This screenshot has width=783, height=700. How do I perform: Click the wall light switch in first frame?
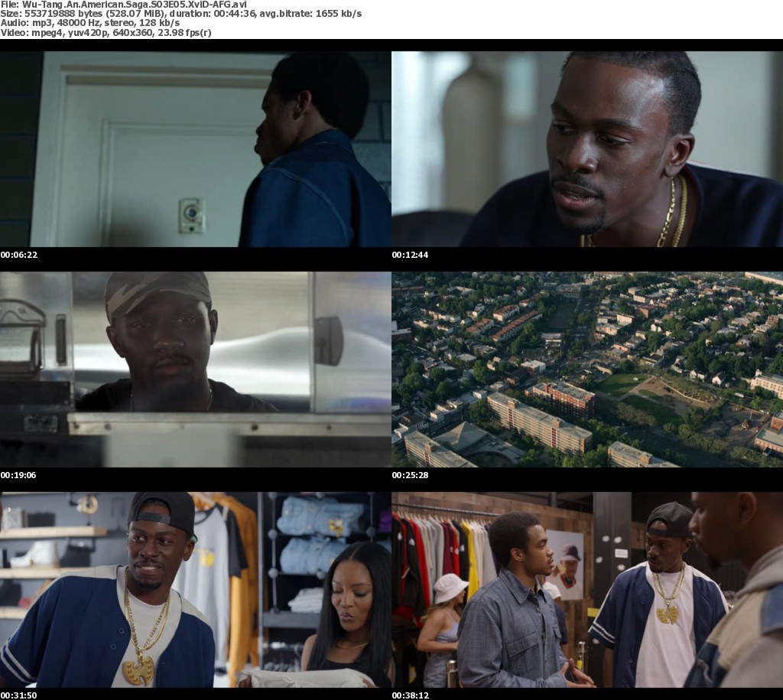pos(191,215)
